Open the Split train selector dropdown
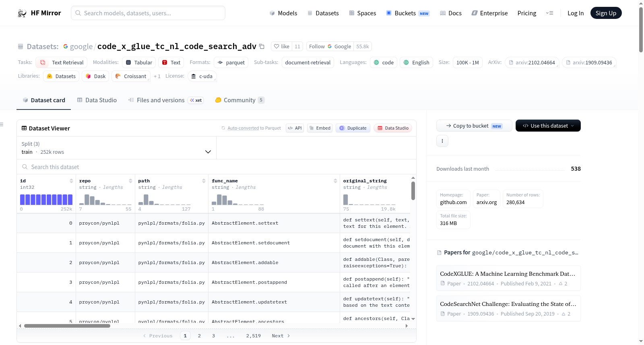Image resolution: width=644 pixels, height=345 pixels. [x=116, y=148]
